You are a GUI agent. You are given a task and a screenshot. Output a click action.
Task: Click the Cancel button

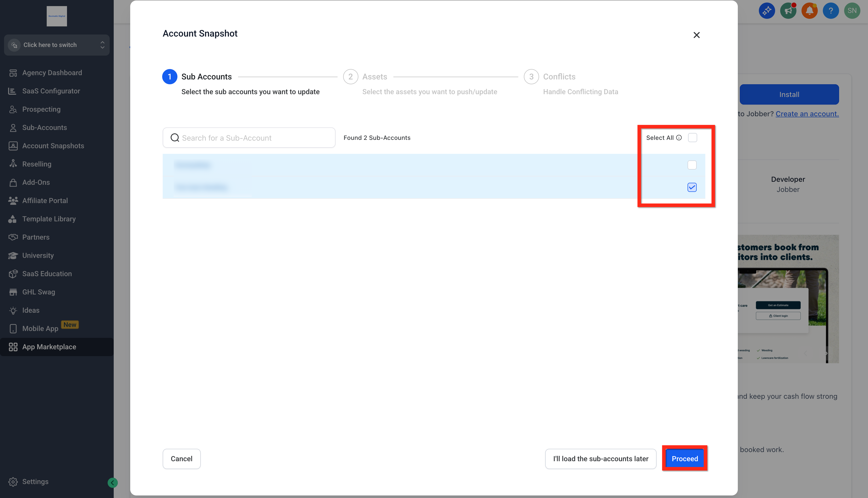[x=181, y=459]
